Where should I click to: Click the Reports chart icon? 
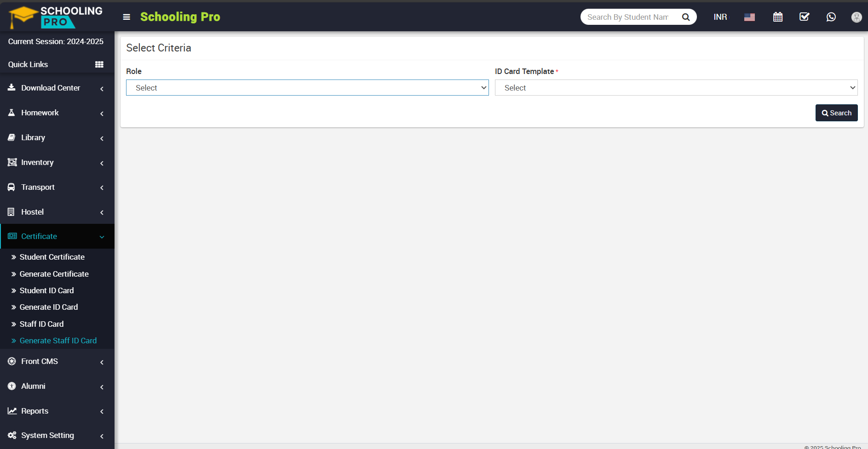click(x=12, y=410)
